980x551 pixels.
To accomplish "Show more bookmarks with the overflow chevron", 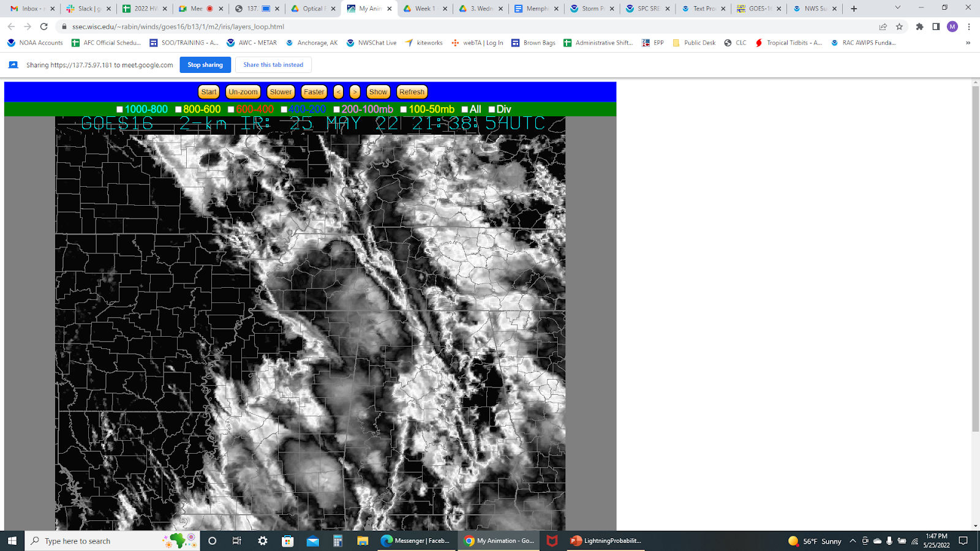I will (968, 43).
